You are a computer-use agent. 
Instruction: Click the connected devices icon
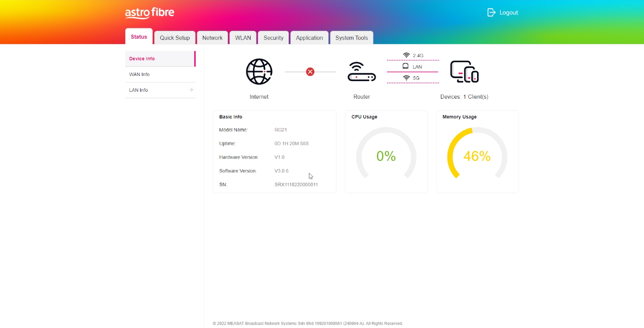[464, 72]
